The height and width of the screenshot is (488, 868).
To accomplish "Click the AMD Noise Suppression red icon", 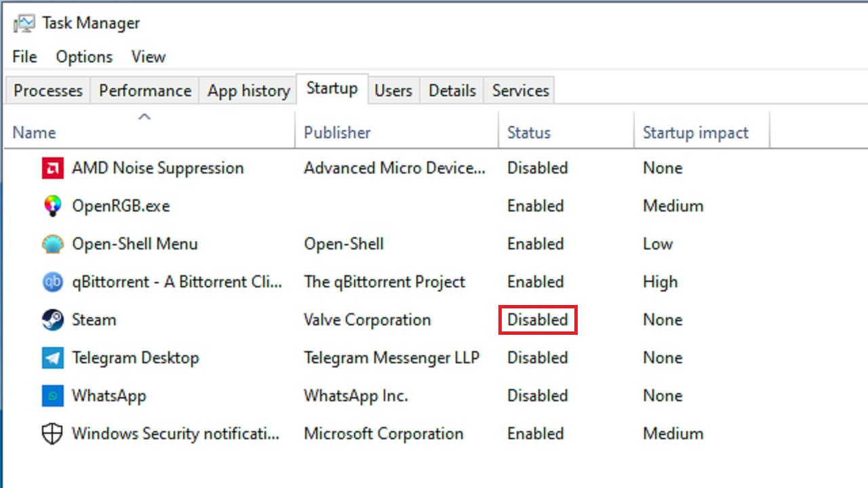I will point(52,168).
